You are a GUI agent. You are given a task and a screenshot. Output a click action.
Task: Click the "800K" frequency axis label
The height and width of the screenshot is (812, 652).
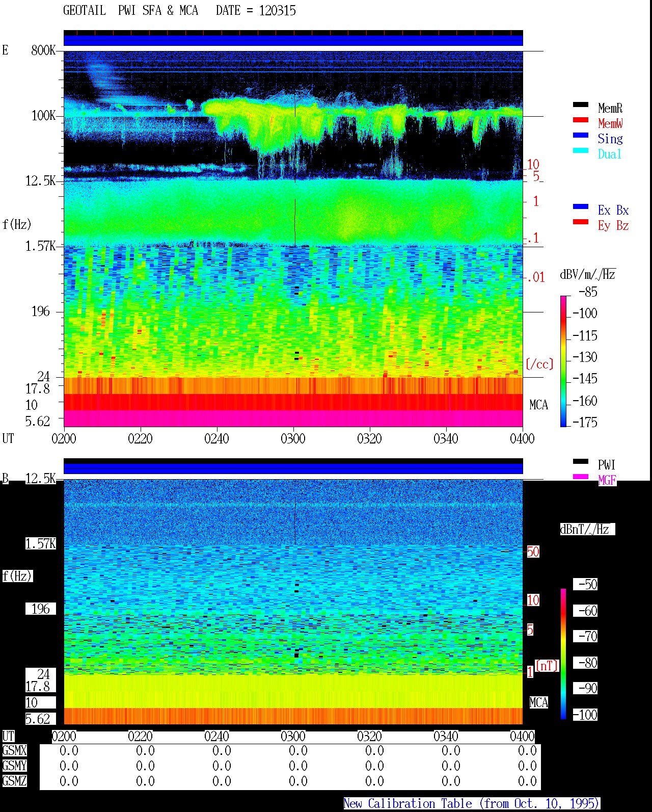click(x=43, y=50)
